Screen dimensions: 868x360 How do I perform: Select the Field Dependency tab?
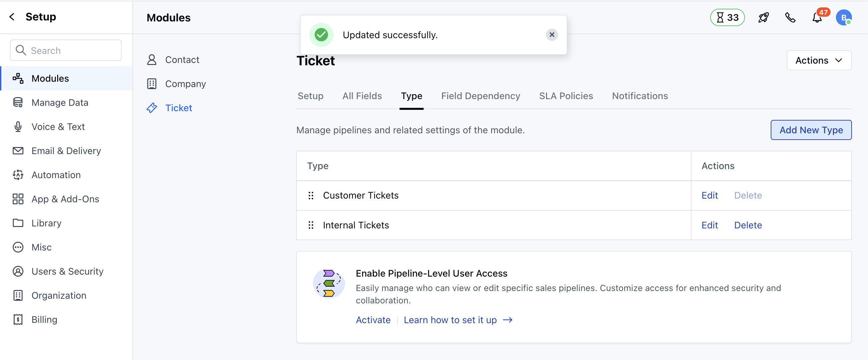480,96
